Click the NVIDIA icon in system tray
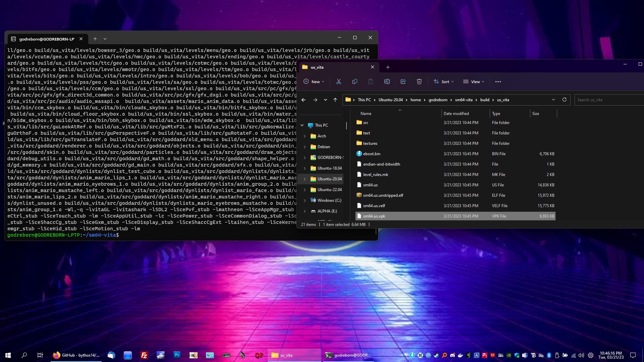Viewport: 644px width, 362px height. coord(509,355)
